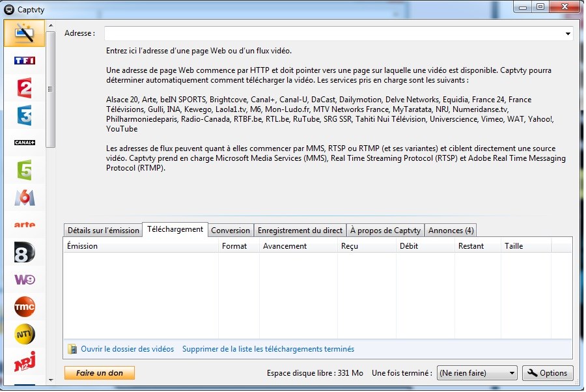Sort by the Restant column header
The image size is (586, 392).
(478, 246)
